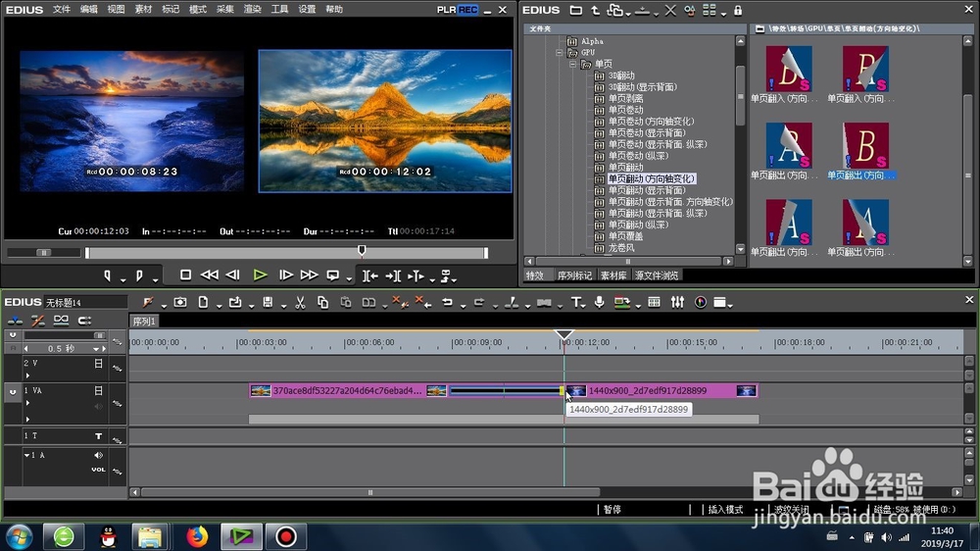Toggle the group/link mode icon in the timeline
This screenshot has width=980, height=551.
[61, 321]
